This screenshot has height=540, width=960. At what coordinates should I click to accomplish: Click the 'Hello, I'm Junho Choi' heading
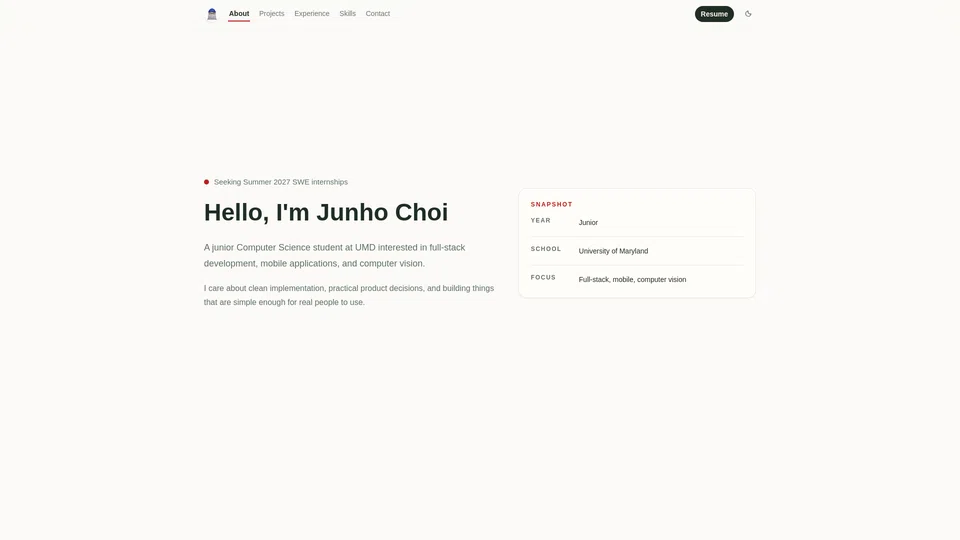[326, 212]
